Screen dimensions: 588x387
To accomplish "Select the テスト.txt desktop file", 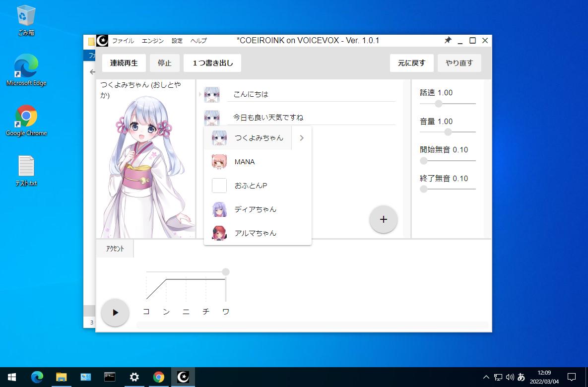I will 26,171.
